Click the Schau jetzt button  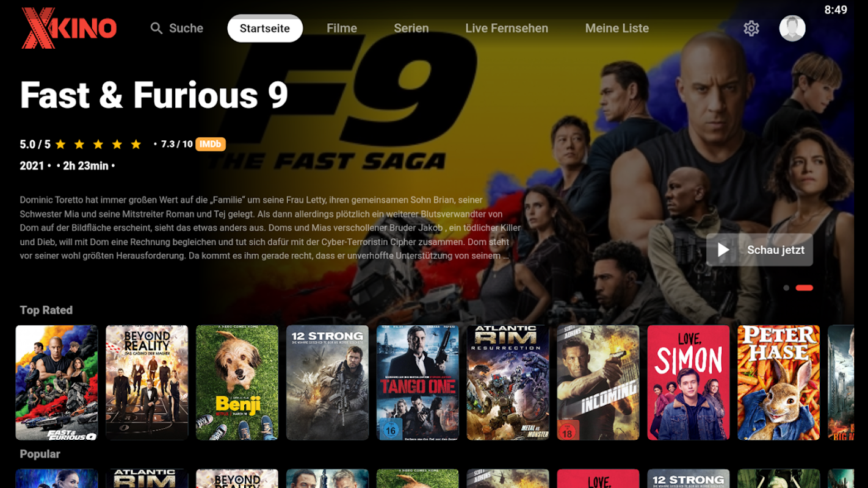click(759, 249)
